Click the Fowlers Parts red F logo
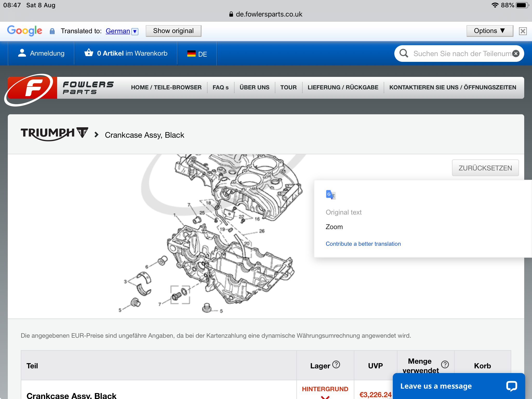This screenshot has height=399, width=532. (x=31, y=88)
